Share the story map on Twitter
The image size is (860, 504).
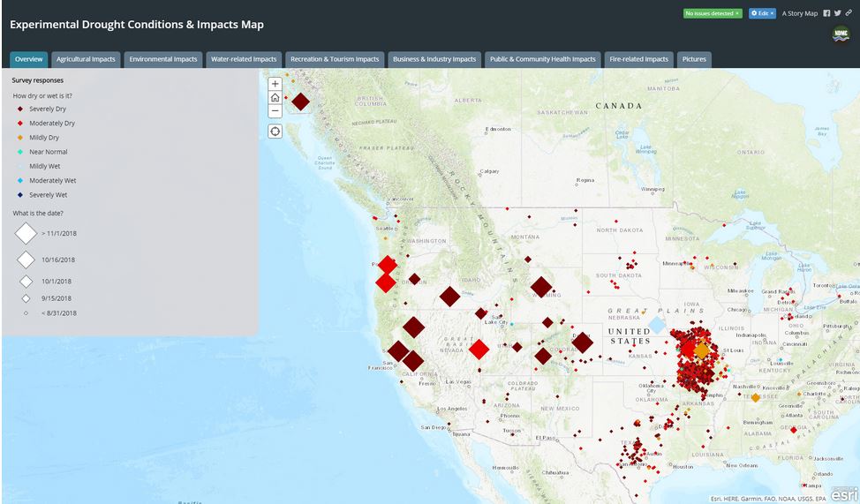(838, 13)
